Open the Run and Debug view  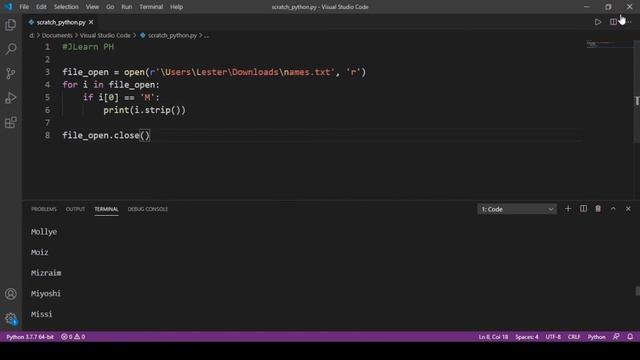pos(11,98)
